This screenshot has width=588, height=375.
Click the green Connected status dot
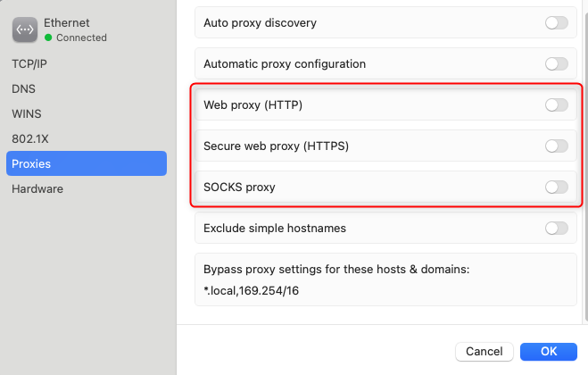(x=48, y=37)
